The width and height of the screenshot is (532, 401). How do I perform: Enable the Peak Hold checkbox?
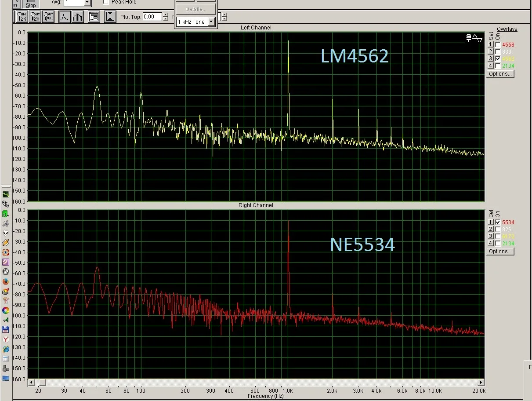pyautogui.click(x=105, y=2)
